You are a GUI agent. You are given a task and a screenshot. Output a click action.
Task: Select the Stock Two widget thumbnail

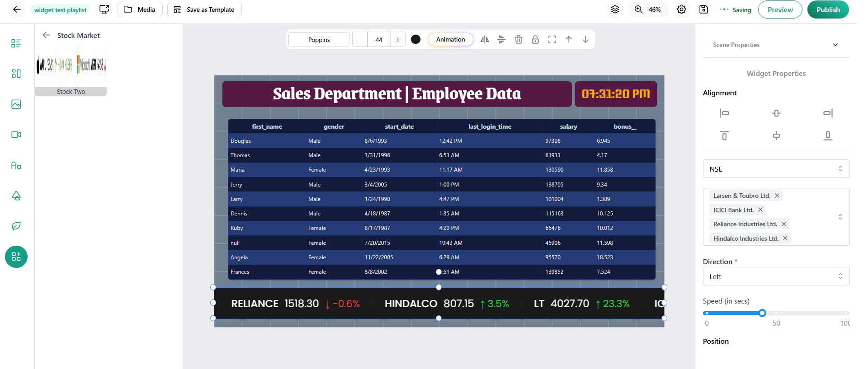coord(71,66)
